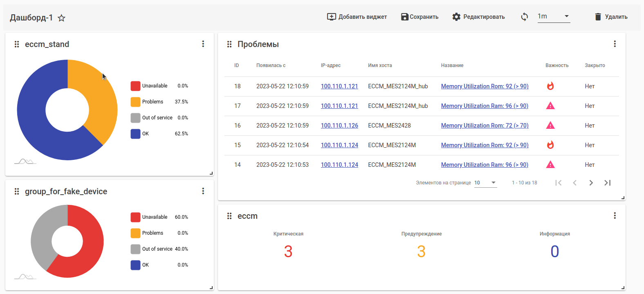
Task: Click the Добавить виджет button
Action: pos(357,17)
